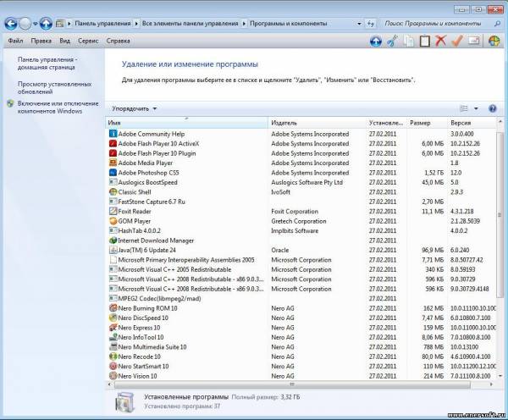Open Панель управления - домашняя страница link
Viewport: 508px width, 420px height.
tap(47, 64)
